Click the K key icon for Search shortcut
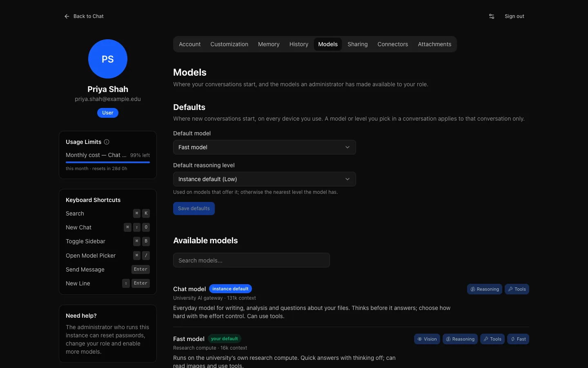 coord(146,213)
